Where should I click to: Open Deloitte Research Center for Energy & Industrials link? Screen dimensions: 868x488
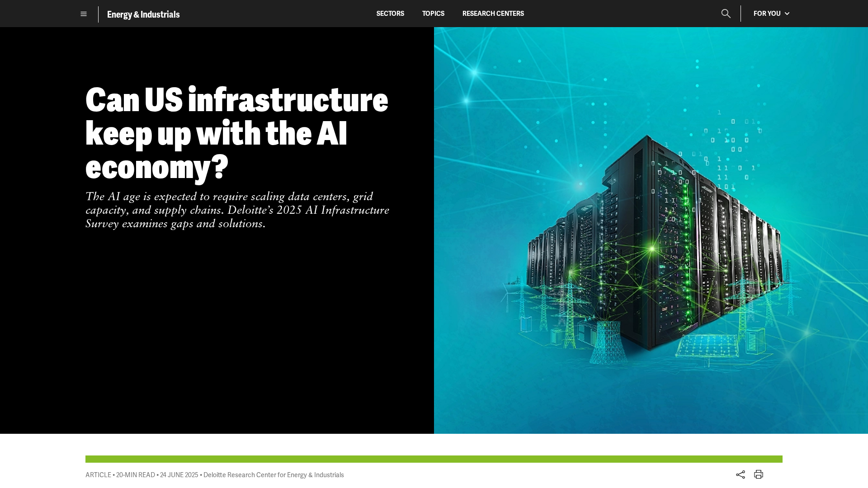[x=274, y=475]
